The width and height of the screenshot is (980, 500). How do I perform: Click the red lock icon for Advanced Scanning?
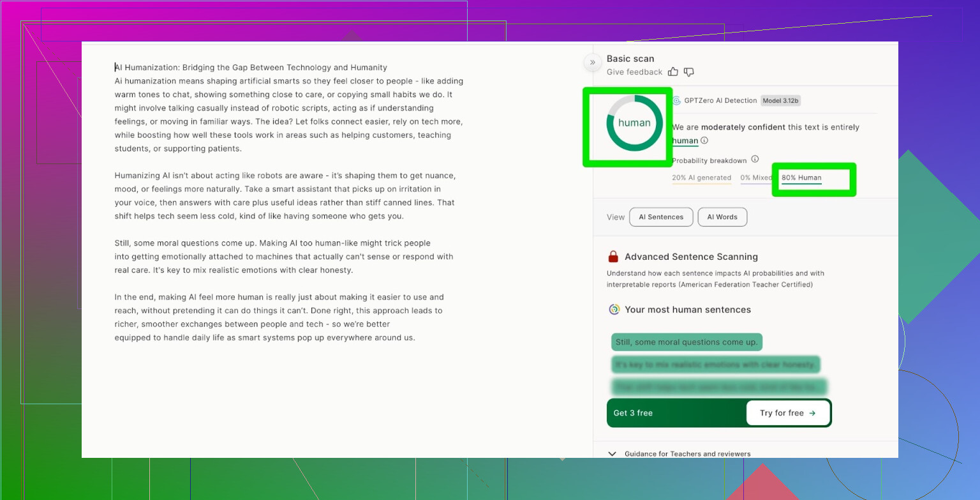pos(613,257)
